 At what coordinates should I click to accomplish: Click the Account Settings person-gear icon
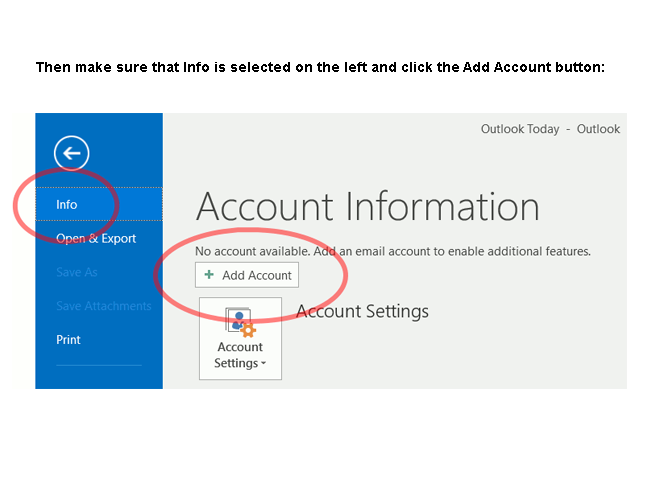click(x=241, y=322)
